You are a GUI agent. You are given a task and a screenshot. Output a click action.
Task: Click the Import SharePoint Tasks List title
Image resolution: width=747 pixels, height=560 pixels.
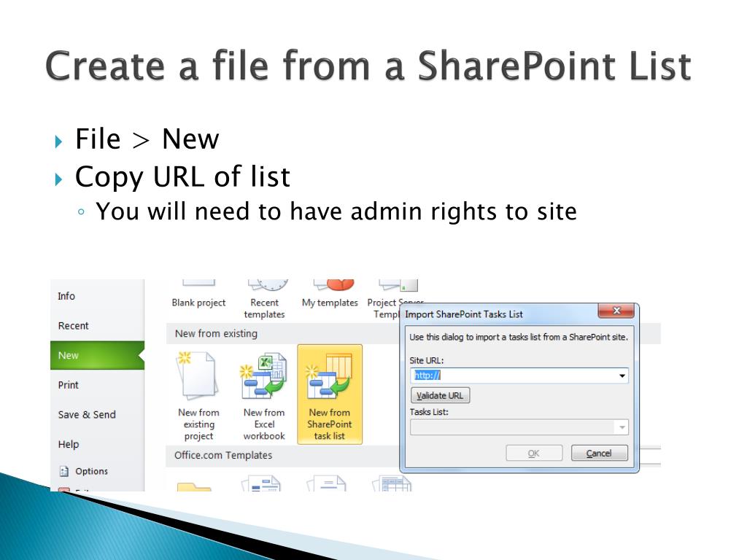click(x=463, y=314)
